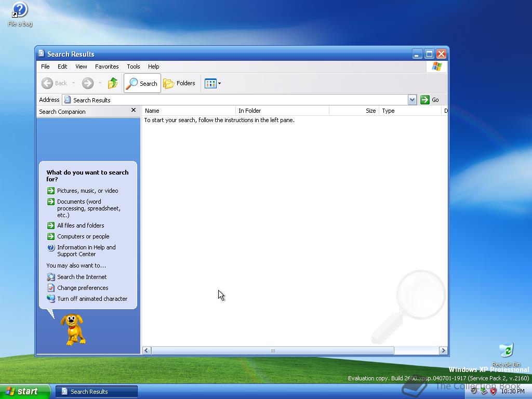
Task: Click the taskbar clock showing 10:30 PM
Action: [512, 391]
